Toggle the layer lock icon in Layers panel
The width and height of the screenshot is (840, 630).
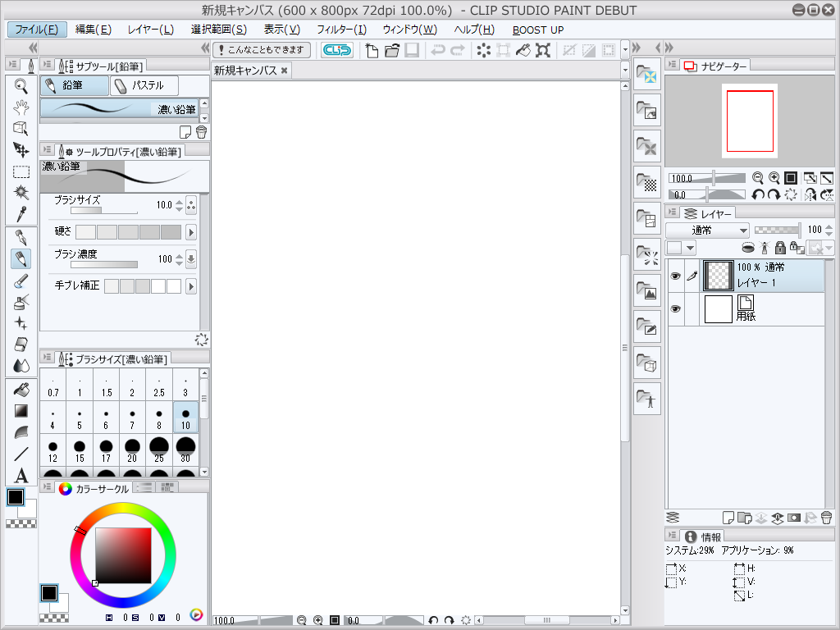(780, 248)
